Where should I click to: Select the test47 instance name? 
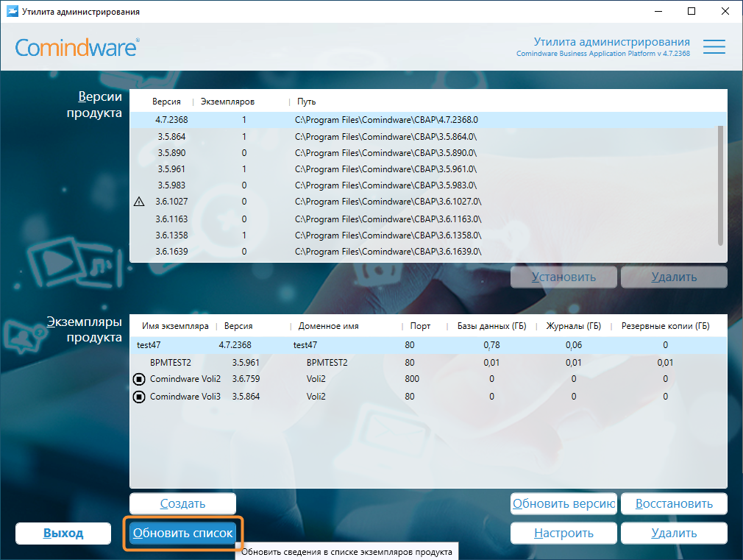click(149, 345)
